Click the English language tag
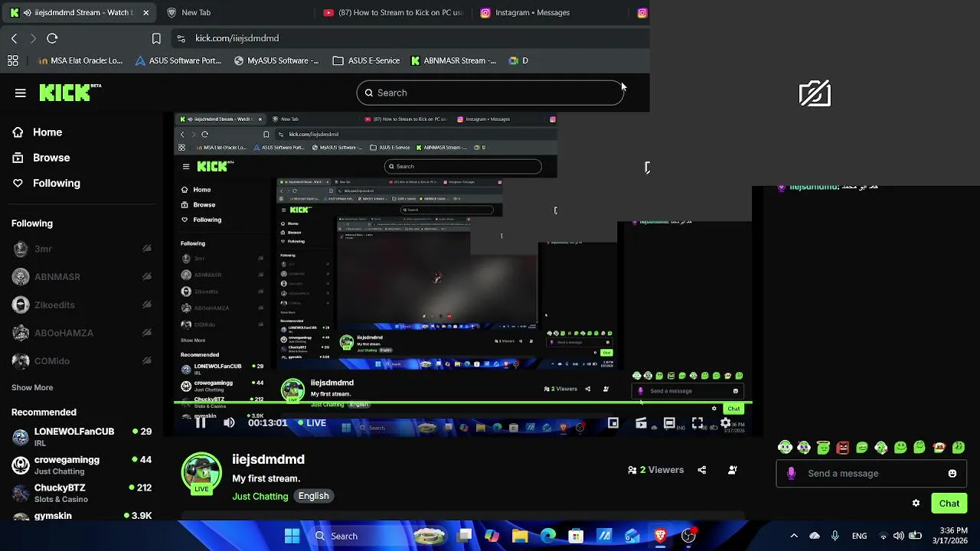 [x=313, y=496]
